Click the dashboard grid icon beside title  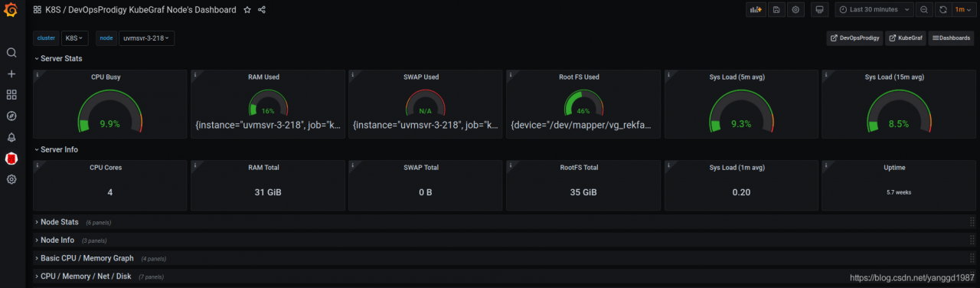point(38,10)
